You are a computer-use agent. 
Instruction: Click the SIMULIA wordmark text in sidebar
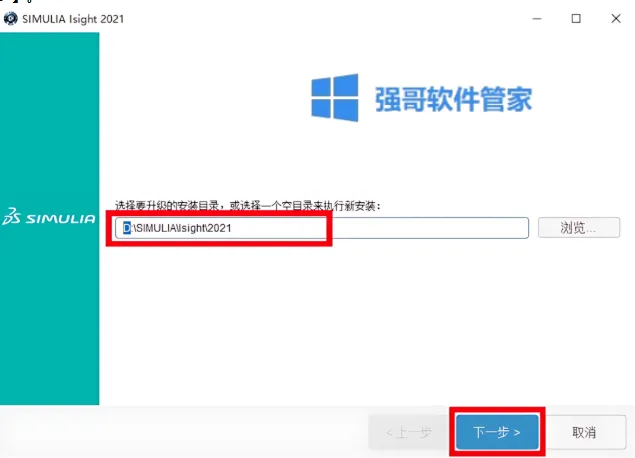[61, 219]
